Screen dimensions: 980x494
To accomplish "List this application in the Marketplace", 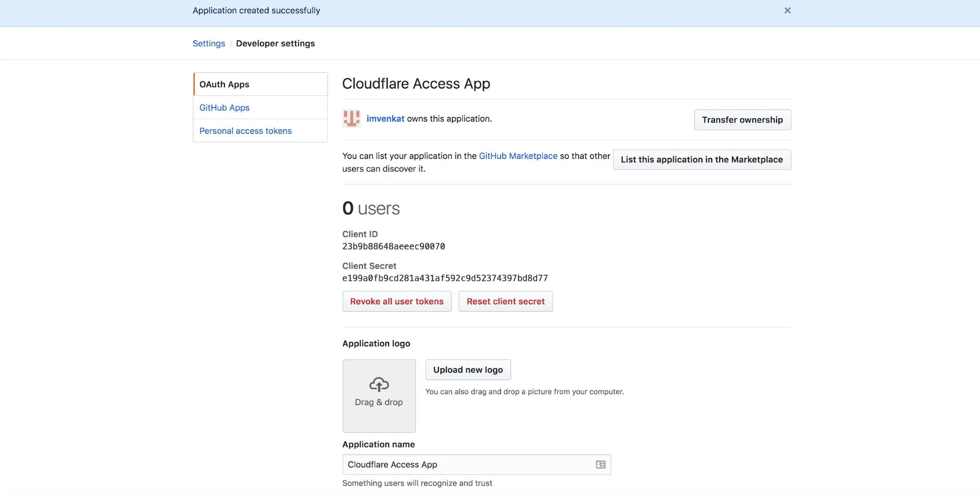I will 701,159.
